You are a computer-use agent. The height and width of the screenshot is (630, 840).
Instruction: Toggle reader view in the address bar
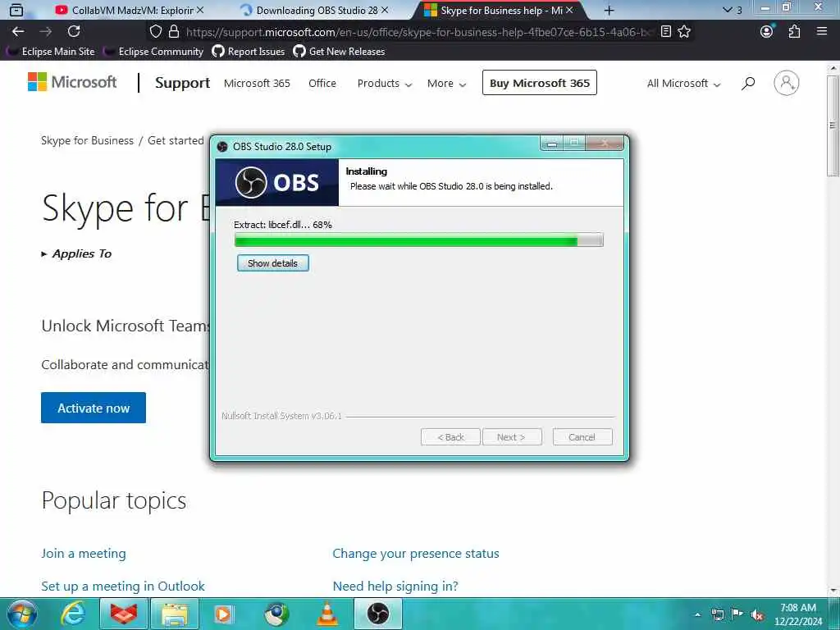(666, 32)
